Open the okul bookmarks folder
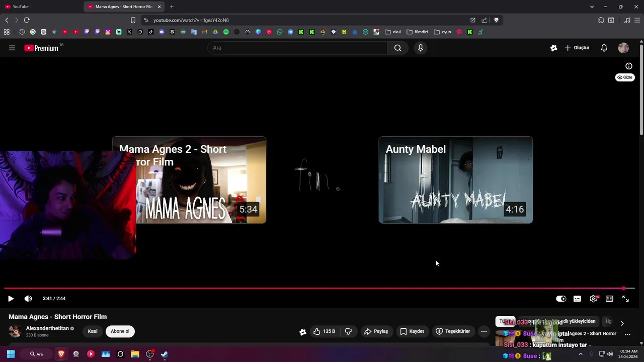This screenshot has height=362, width=644. [x=393, y=32]
